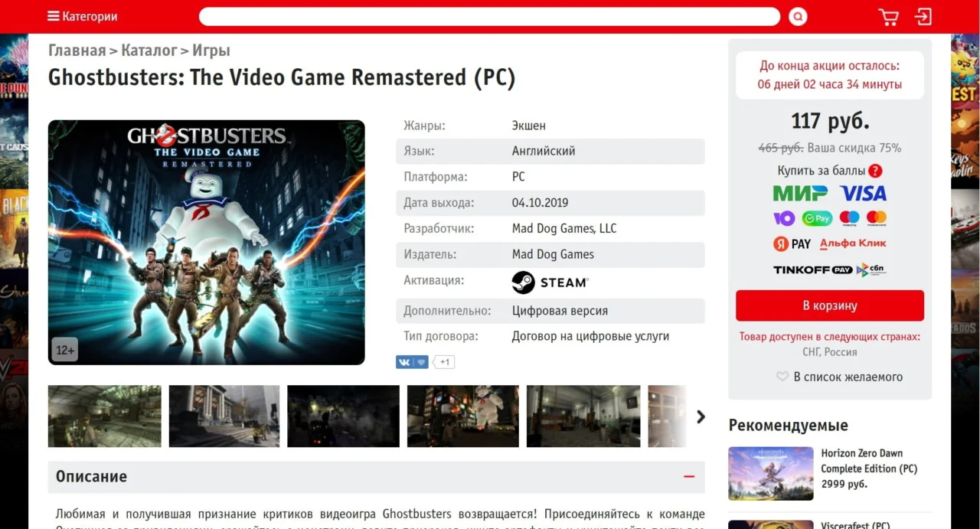The width and height of the screenshot is (980, 529).
Task: Add game with В корзину button
Action: pyautogui.click(x=830, y=305)
